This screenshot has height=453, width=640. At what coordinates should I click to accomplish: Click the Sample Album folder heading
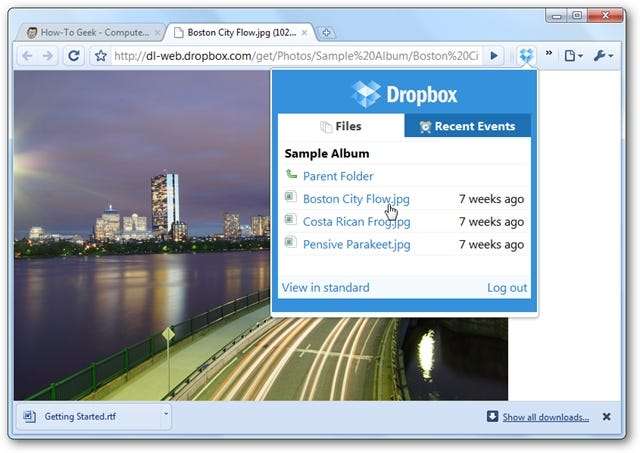[327, 154]
